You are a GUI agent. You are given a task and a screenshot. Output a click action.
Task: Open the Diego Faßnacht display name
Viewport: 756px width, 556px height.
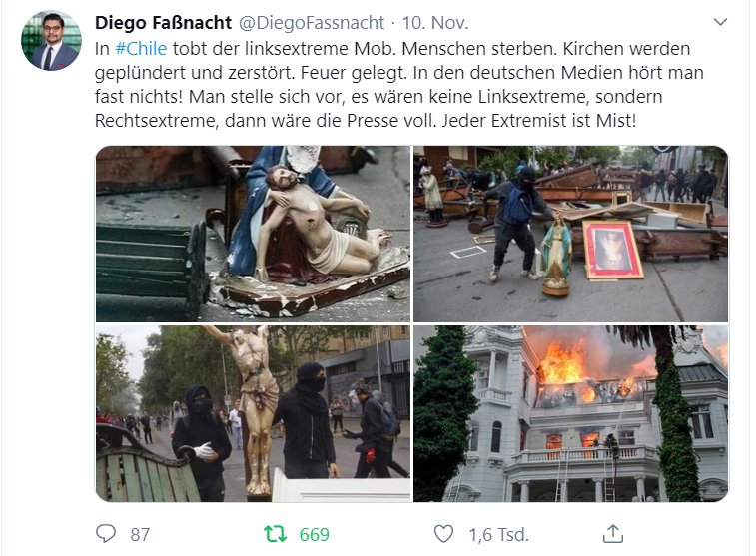click(x=163, y=23)
